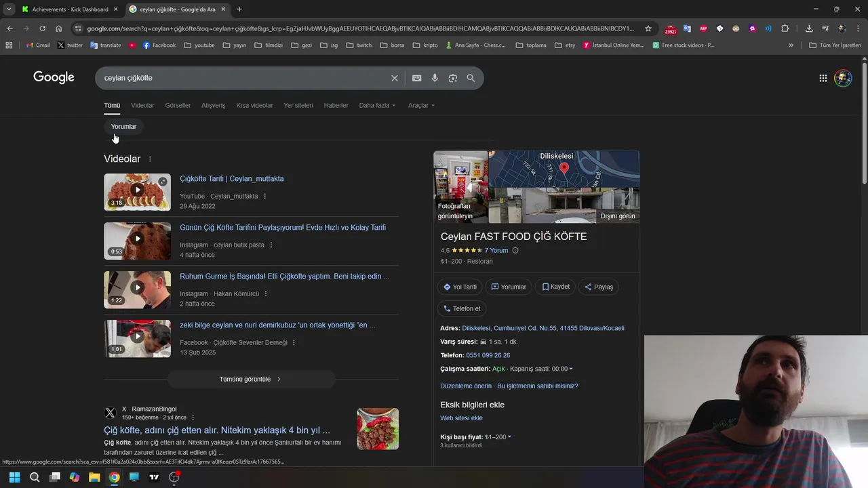Switch to the Haberler tab
This screenshot has width=868, height=488.
click(336, 106)
